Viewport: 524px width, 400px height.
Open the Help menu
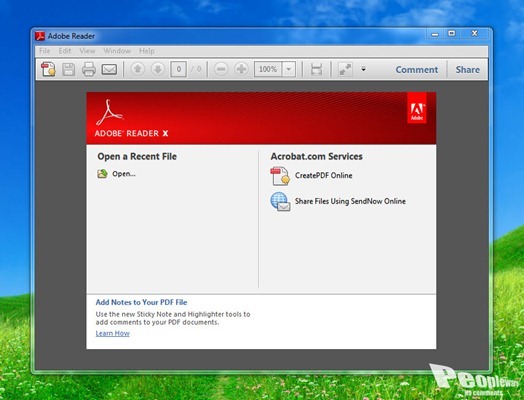tap(147, 51)
